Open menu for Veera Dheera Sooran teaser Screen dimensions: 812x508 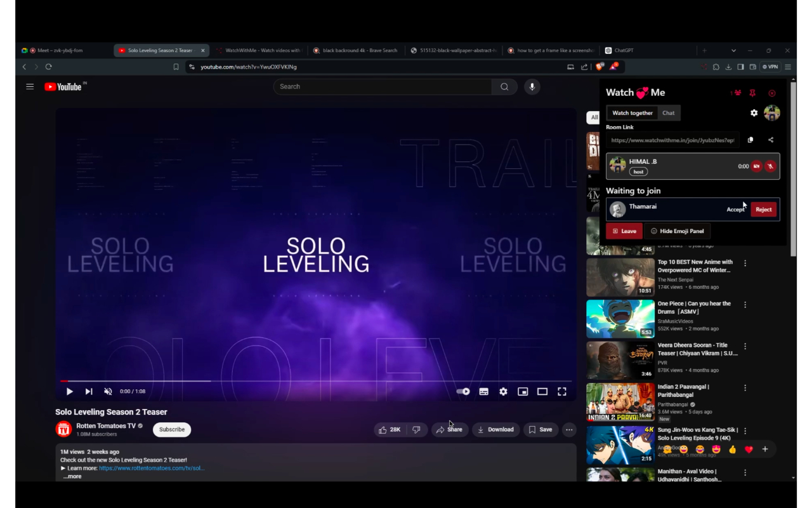[745, 346]
